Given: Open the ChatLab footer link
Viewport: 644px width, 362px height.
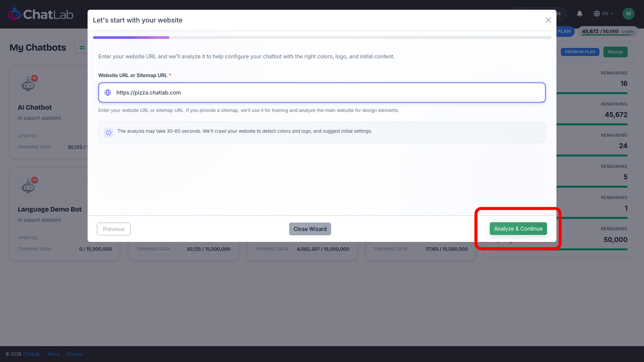Looking at the screenshot, I should [32, 354].
